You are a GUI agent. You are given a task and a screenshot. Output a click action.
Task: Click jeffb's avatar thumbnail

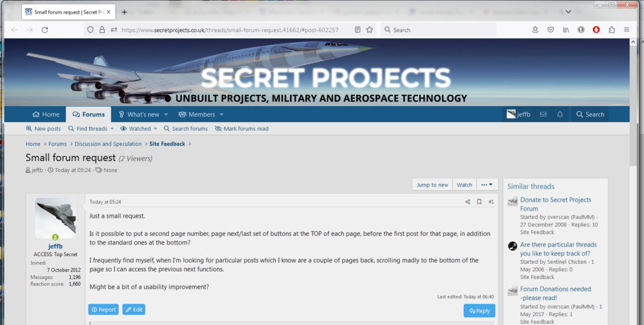(55, 218)
